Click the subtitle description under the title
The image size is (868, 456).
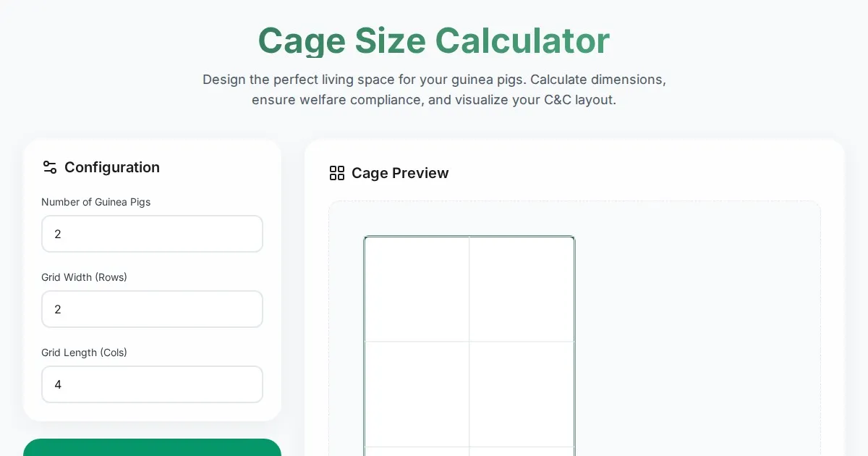434,89
